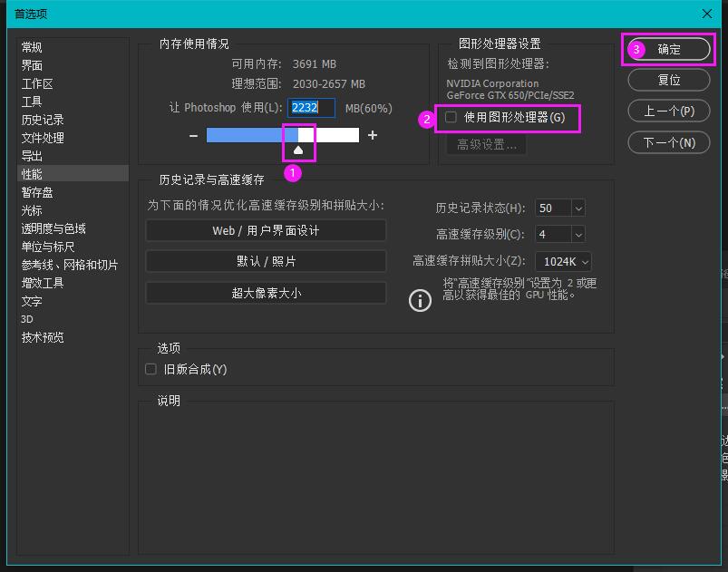
Task: Click the 3691 MB available memory value
Action: [315, 64]
